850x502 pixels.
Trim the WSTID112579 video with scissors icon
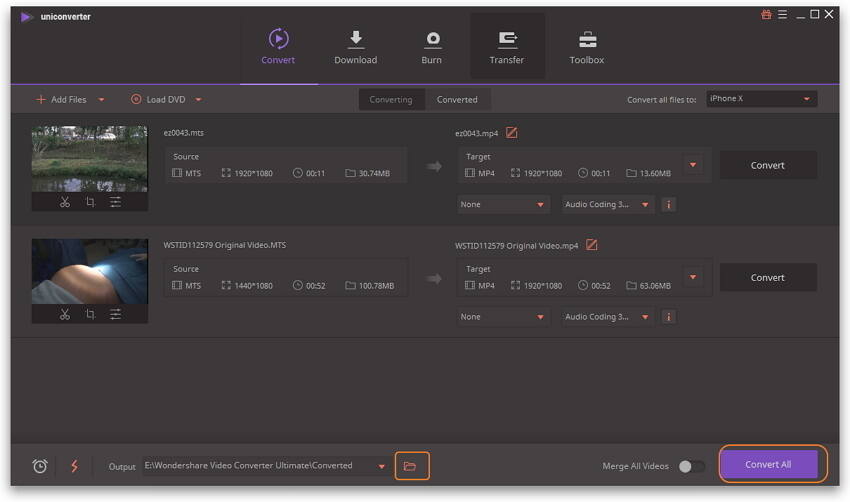pyautogui.click(x=65, y=314)
